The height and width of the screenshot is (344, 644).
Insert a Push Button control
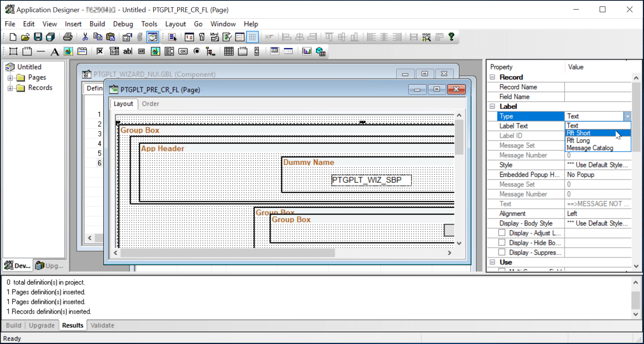point(183,51)
